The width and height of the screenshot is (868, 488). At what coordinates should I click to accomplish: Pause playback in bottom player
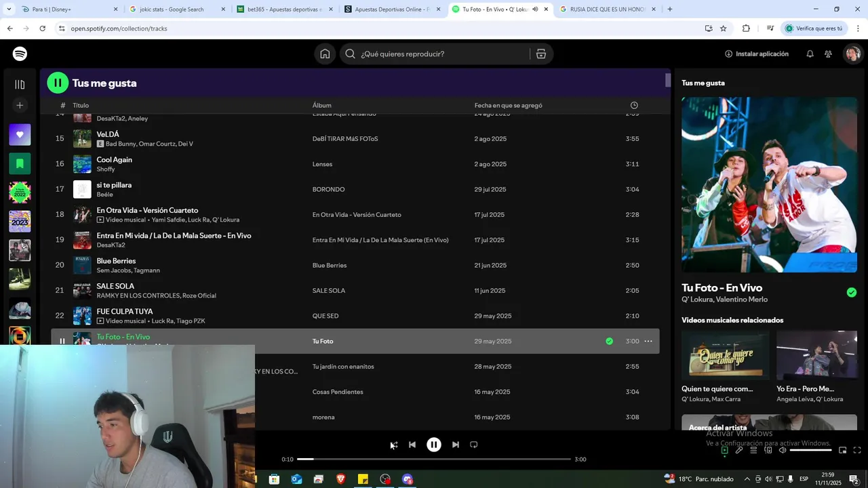[434, 445]
